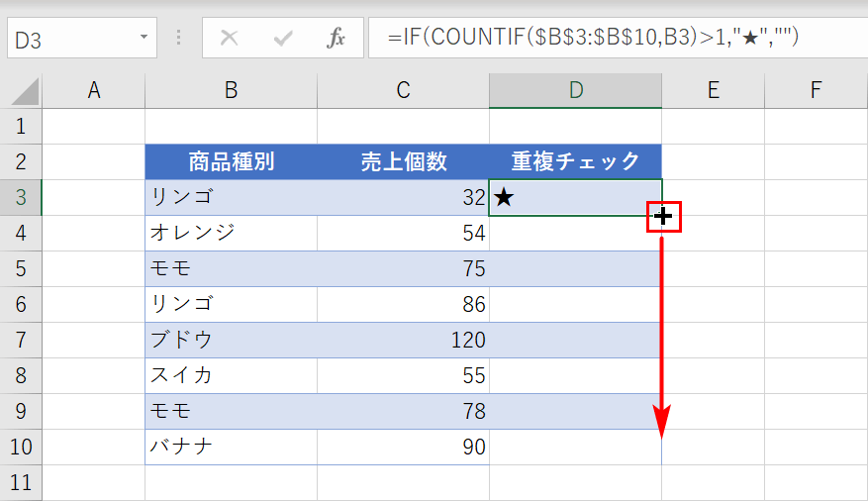Click the 商品種別 header cell
Viewport: 868px width, 501px height.
click(x=231, y=161)
